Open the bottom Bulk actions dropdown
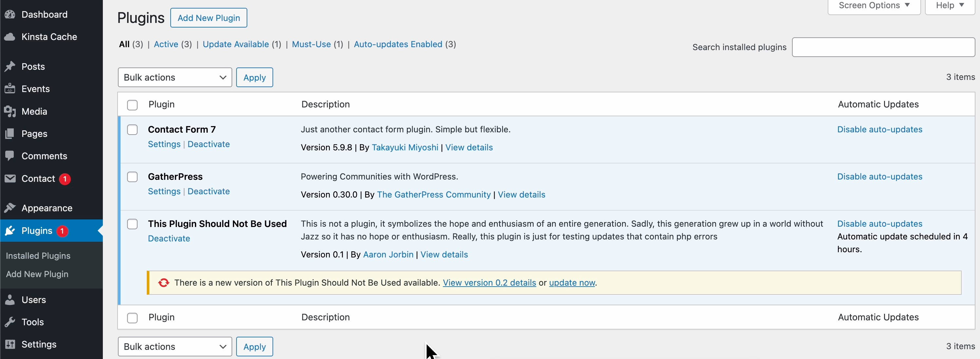 point(175,347)
